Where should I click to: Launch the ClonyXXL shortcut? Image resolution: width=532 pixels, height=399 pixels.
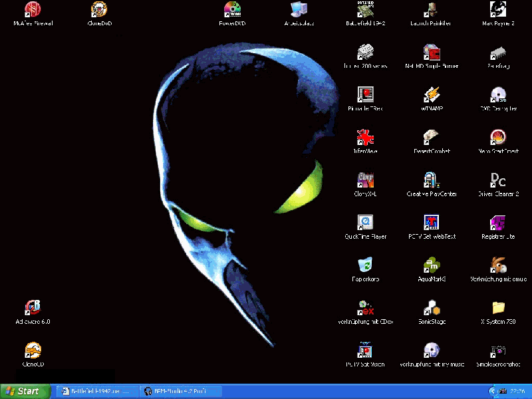[365, 180]
